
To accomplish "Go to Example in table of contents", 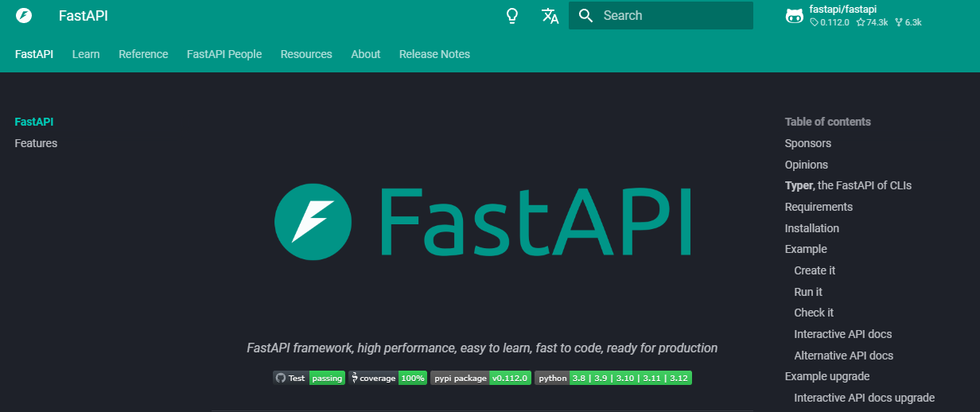I will click(x=806, y=249).
